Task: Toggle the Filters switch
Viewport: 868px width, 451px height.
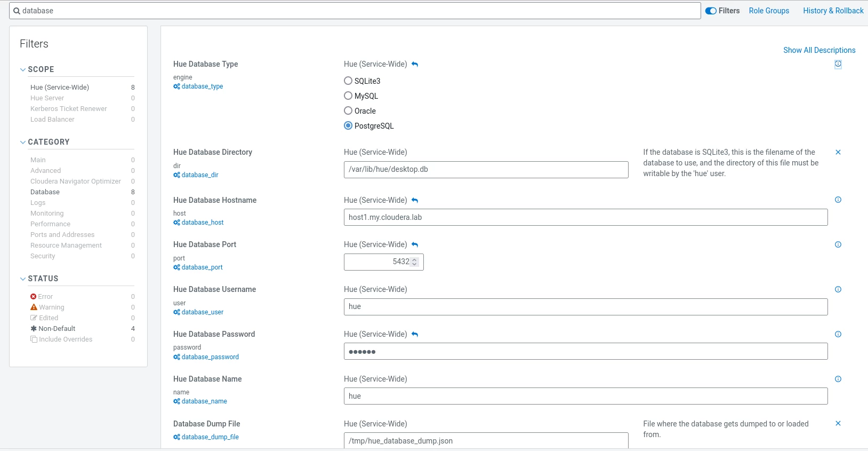Action: coord(711,11)
